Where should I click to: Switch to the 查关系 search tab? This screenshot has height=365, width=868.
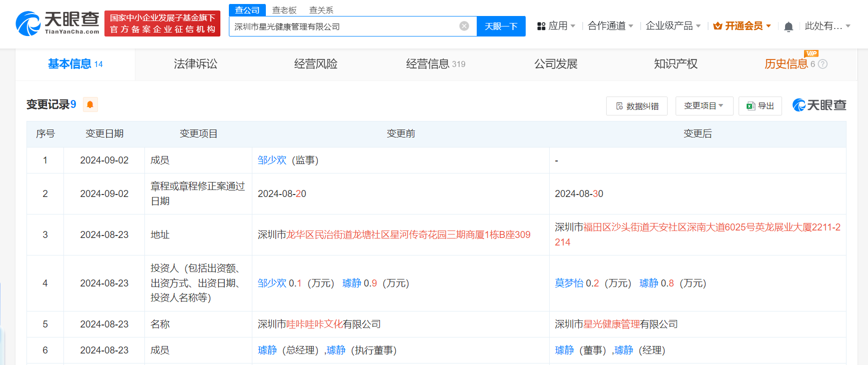click(x=321, y=10)
